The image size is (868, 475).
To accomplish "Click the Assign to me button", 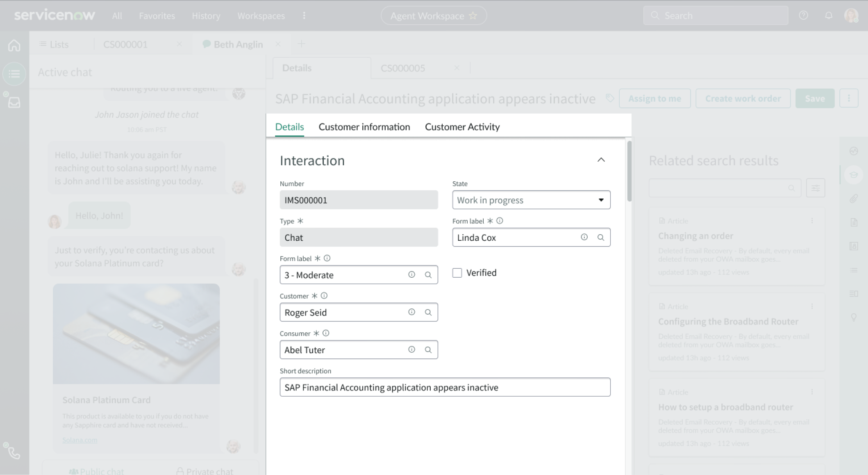I will tap(654, 98).
